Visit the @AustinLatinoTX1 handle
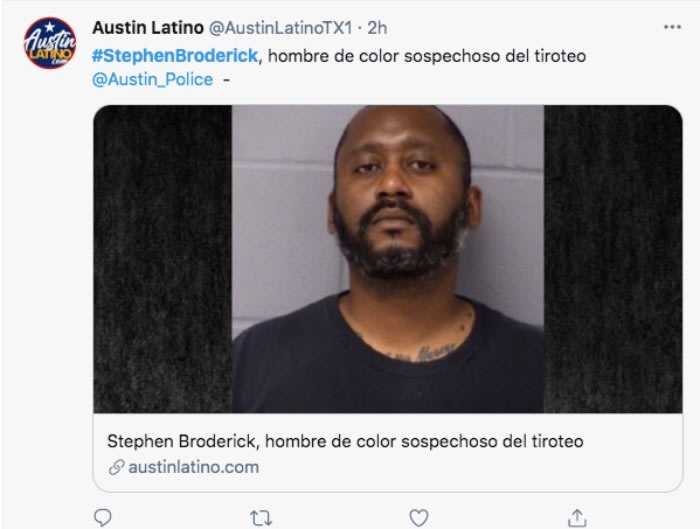Image resolution: width=700 pixels, height=529 pixels. pos(281,28)
